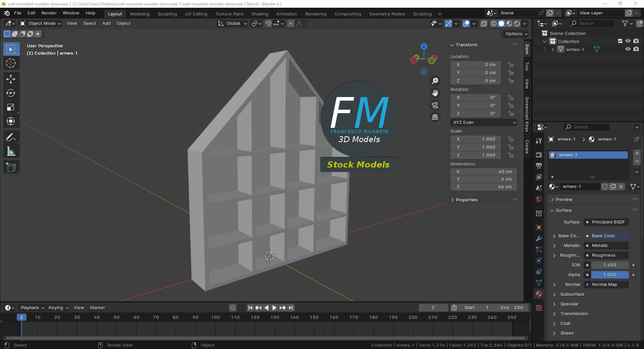The width and height of the screenshot is (644, 349).
Task: Select the Measure tool
Action: click(11, 151)
